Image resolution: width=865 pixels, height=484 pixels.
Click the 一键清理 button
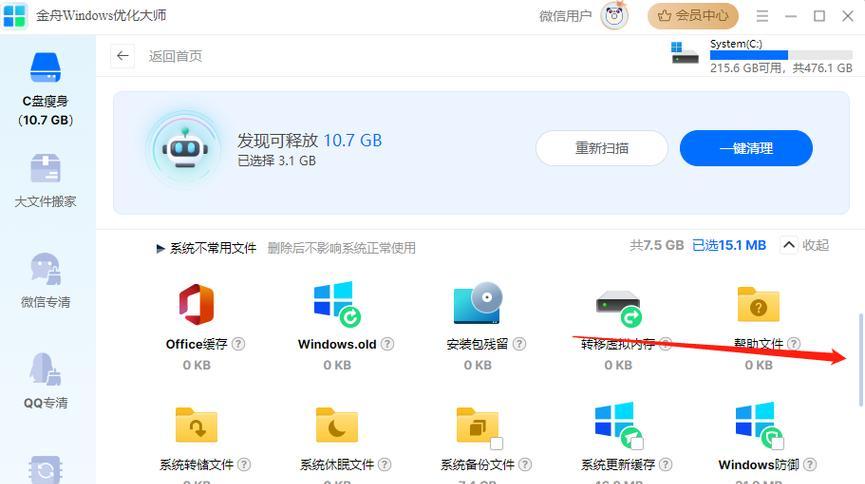point(746,148)
